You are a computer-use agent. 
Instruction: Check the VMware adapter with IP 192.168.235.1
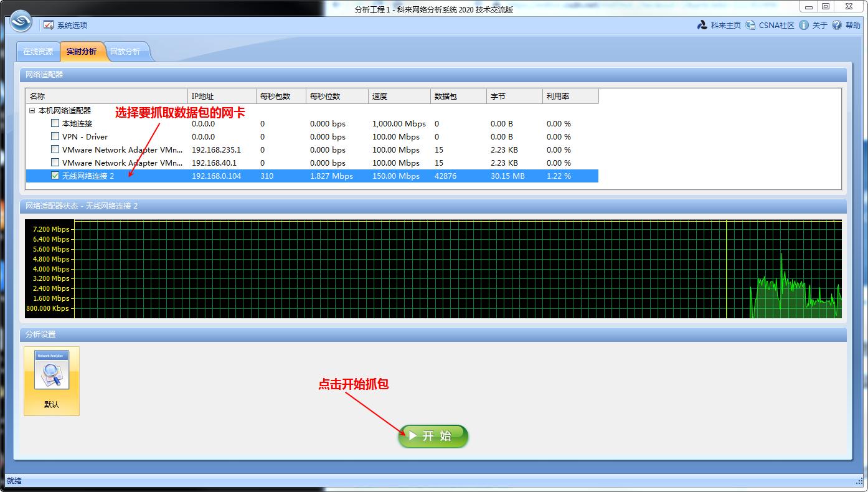(x=55, y=149)
